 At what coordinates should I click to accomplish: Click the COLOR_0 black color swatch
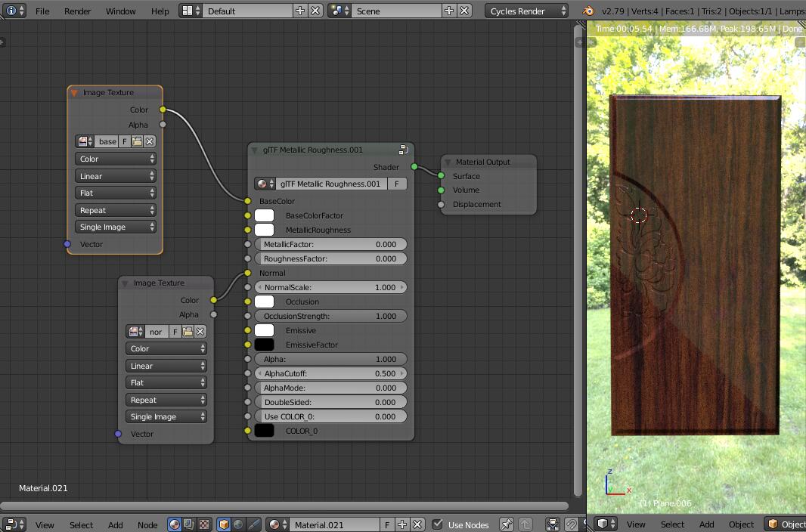(x=264, y=431)
